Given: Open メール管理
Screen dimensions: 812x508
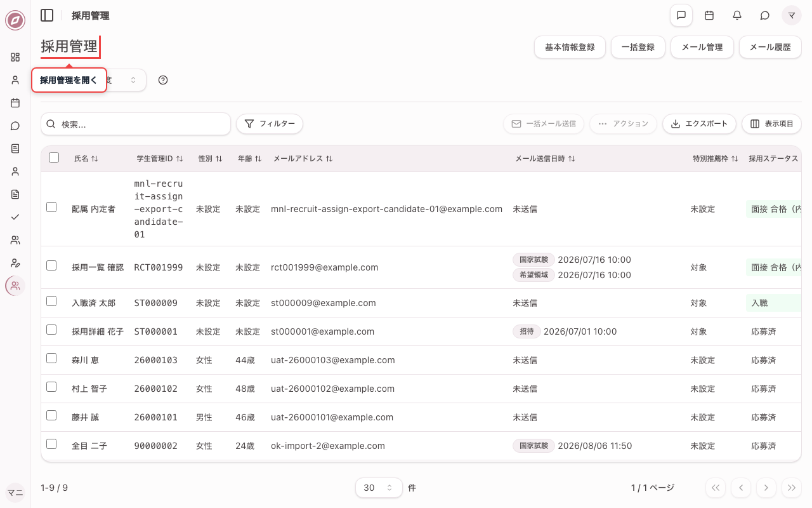Looking at the screenshot, I should tap(702, 47).
